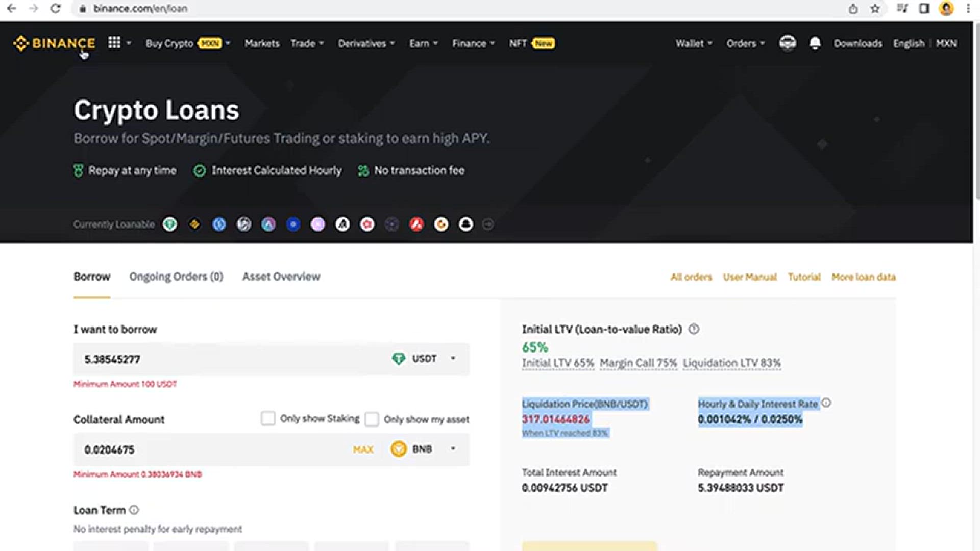The image size is (980, 551).
Task: Click the interest rate 0.001042% / 0.0250%
Action: 750,419
